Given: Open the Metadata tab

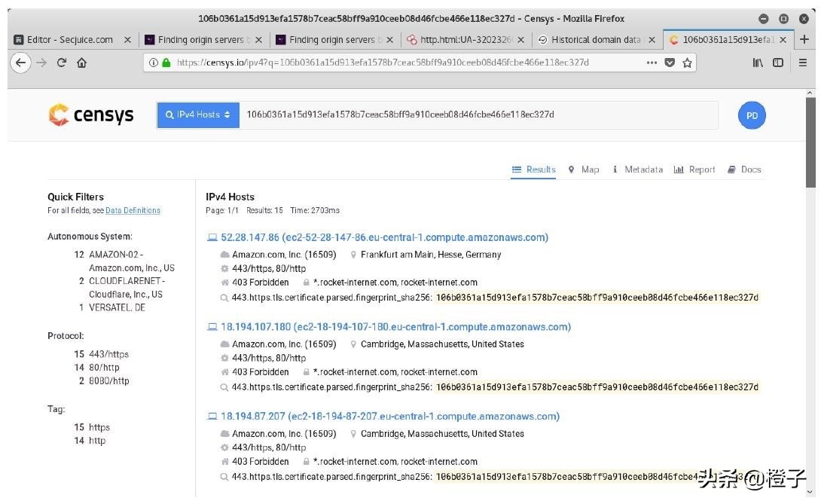Looking at the screenshot, I should [638, 170].
